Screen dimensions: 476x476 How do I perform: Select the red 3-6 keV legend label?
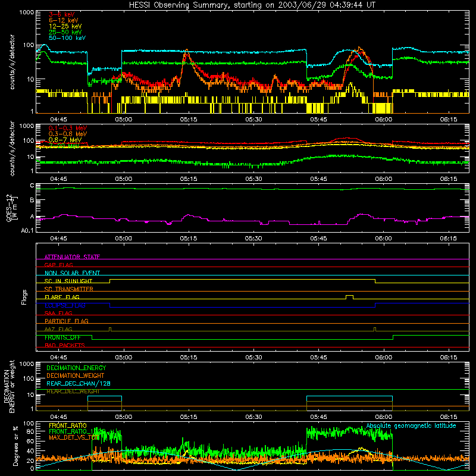62,14
